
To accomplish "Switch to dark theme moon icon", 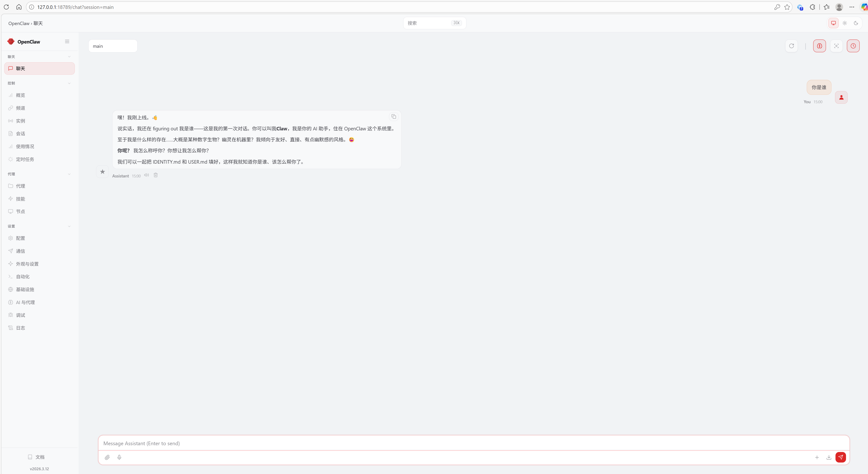I will (x=856, y=23).
